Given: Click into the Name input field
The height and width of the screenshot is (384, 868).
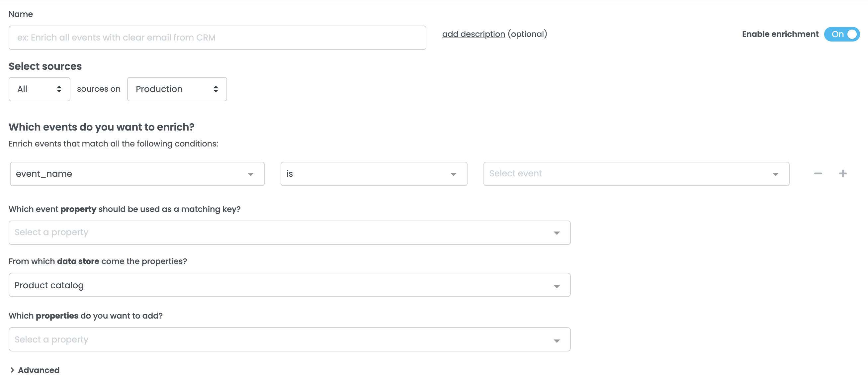Looking at the screenshot, I should [217, 38].
